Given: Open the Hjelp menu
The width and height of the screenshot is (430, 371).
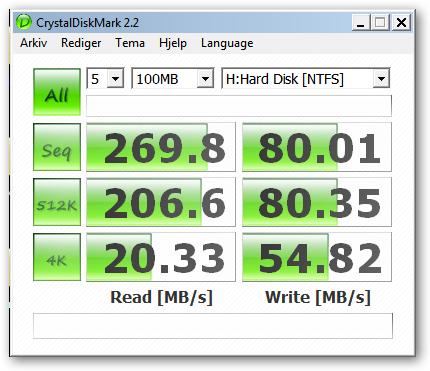Looking at the screenshot, I should pyautogui.click(x=173, y=43).
